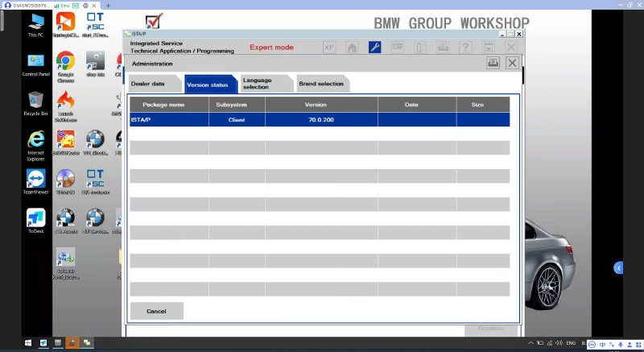Image resolution: width=644 pixels, height=352 pixels.
Task: Click the wrench administration icon in toolbar
Action: 374,48
